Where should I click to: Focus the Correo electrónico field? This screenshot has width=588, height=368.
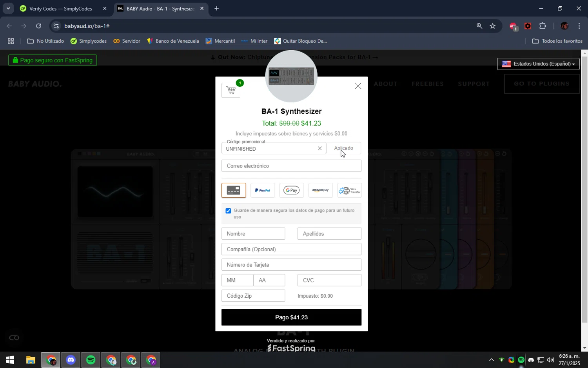[291, 166]
